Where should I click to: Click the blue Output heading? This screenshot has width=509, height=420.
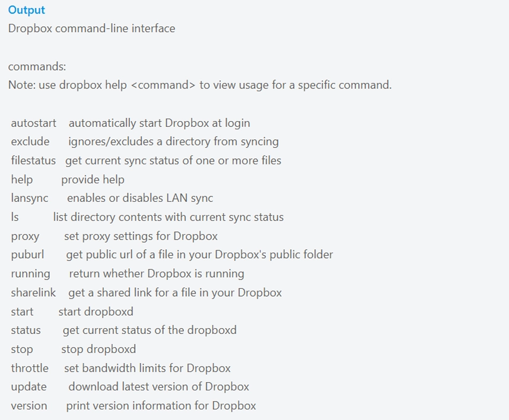(27, 10)
